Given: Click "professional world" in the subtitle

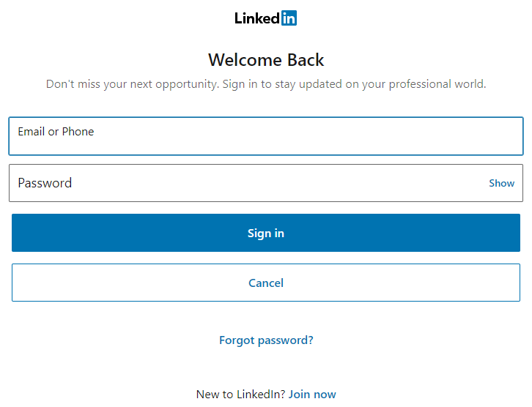Looking at the screenshot, I should [437, 84].
